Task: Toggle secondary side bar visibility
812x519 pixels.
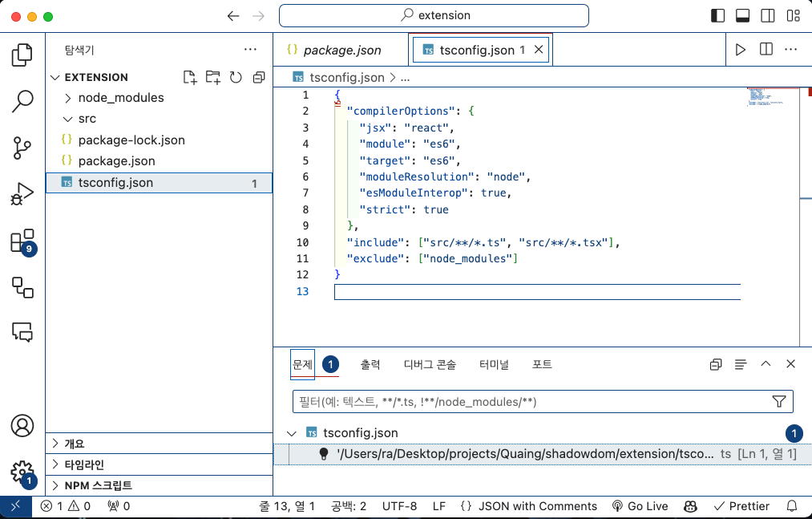Action: pyautogui.click(x=767, y=16)
